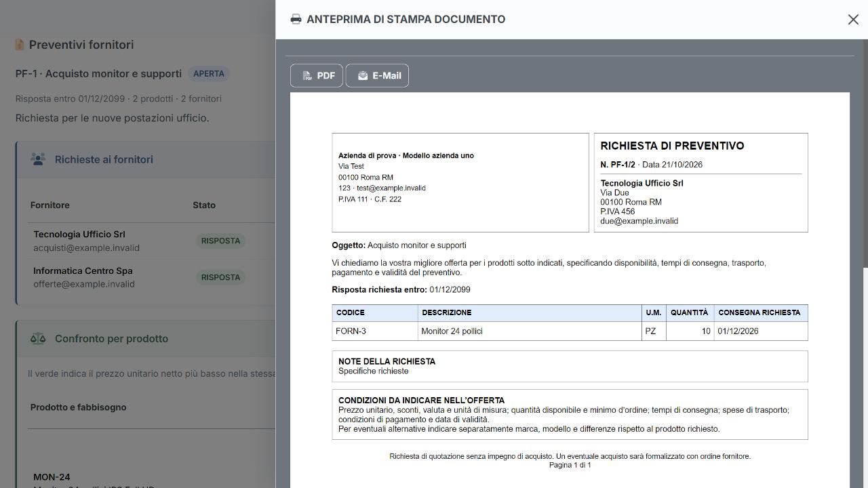868x488 pixels.
Task: Close the print preview panel
Action: (853, 20)
